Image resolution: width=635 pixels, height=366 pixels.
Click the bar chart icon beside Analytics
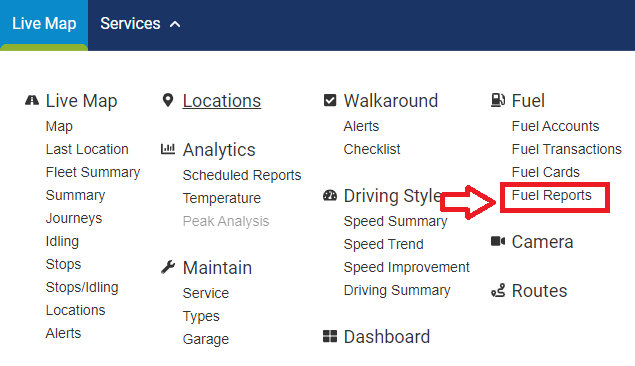pos(168,149)
